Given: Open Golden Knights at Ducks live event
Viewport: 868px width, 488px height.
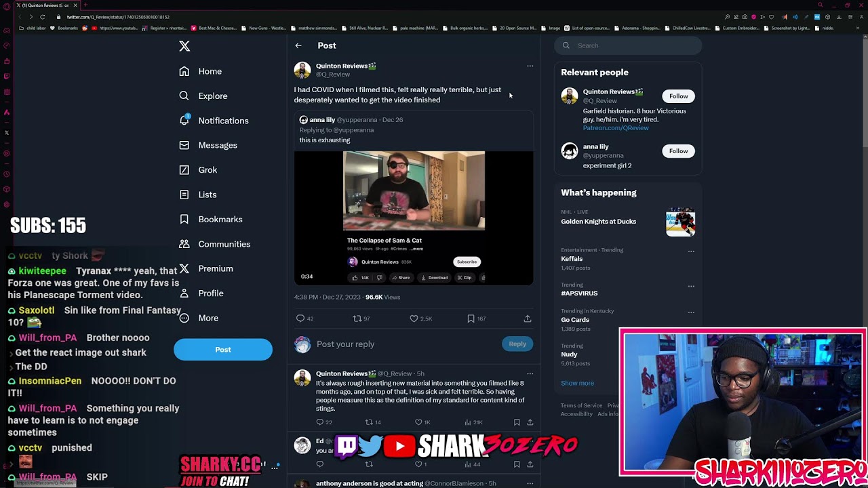Looking at the screenshot, I should coord(628,221).
